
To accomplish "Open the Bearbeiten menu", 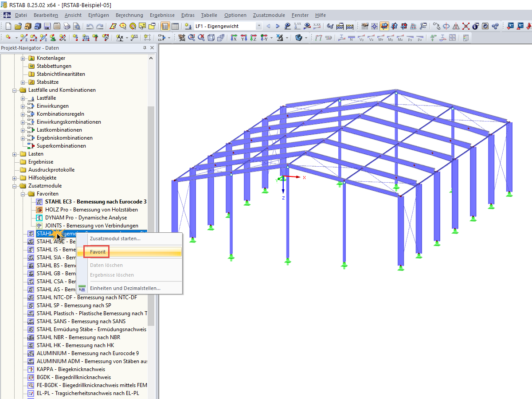I will (46, 15).
